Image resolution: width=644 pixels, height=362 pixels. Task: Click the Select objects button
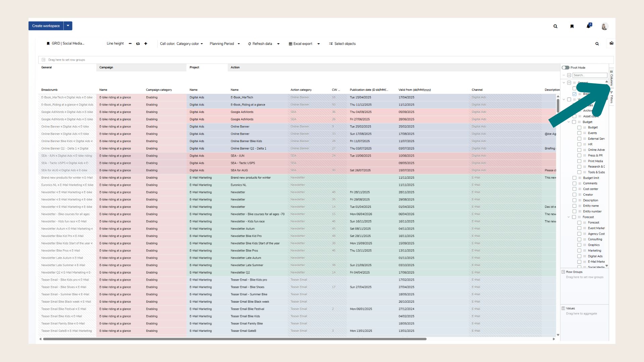click(x=342, y=44)
